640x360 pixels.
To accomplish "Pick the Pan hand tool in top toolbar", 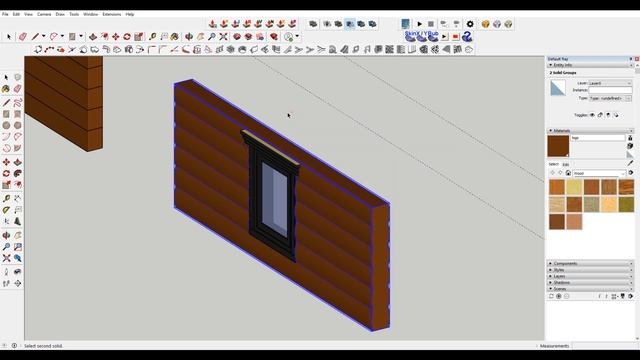I will tap(200, 37).
